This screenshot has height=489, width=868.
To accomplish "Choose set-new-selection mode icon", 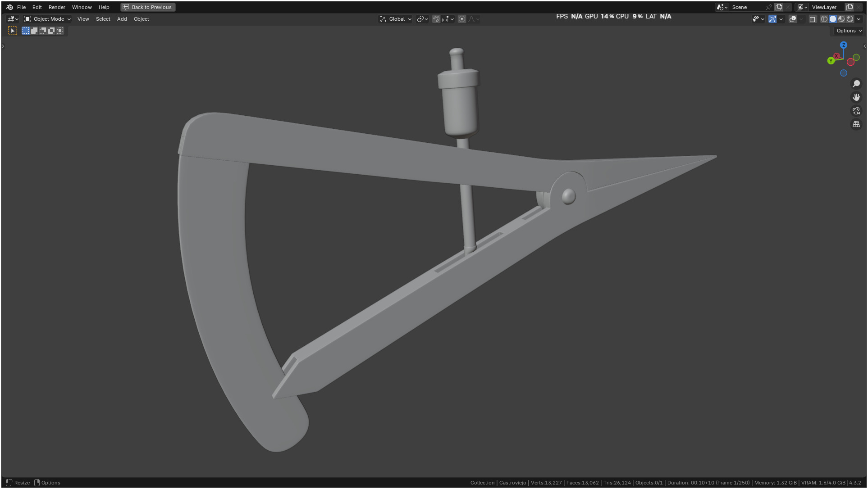I will tap(26, 31).
